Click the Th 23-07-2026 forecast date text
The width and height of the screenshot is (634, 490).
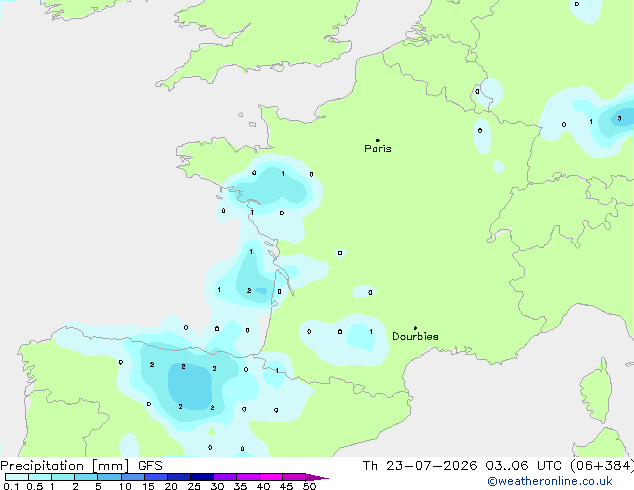[x=420, y=466]
